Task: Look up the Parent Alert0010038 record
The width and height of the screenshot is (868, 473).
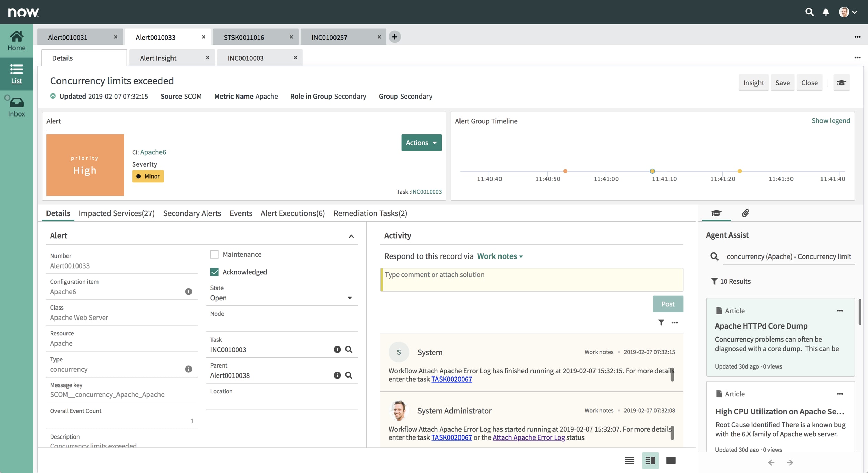Action: [349, 375]
